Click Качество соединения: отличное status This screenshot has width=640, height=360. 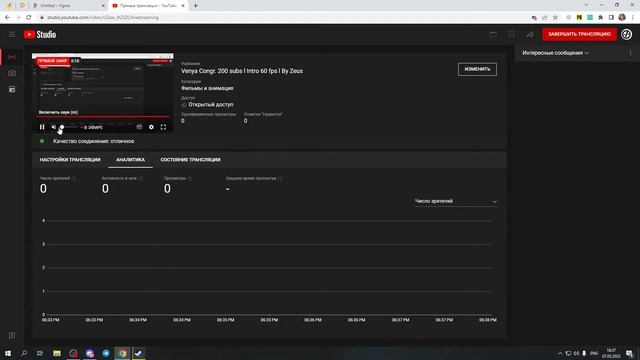(x=93, y=141)
